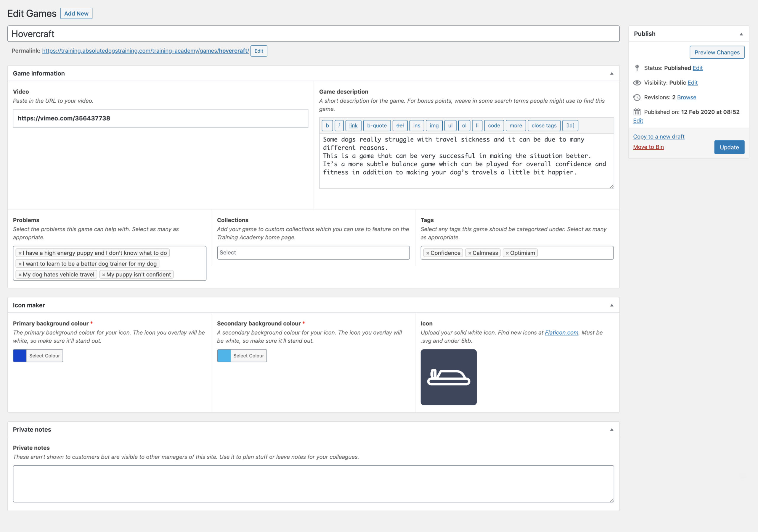Insert the more tag

516,126
